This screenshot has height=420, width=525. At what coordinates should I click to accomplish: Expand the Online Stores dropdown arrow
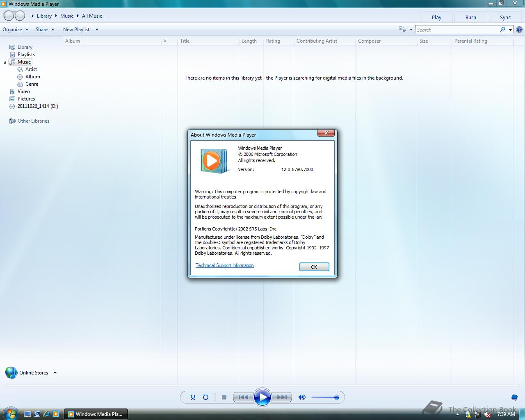click(55, 373)
